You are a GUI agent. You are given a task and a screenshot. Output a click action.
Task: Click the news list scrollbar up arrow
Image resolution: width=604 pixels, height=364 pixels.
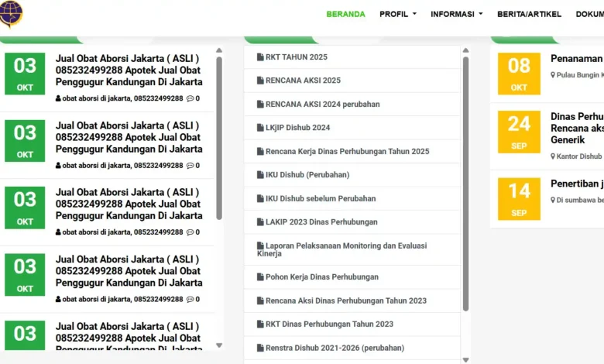[x=219, y=50]
